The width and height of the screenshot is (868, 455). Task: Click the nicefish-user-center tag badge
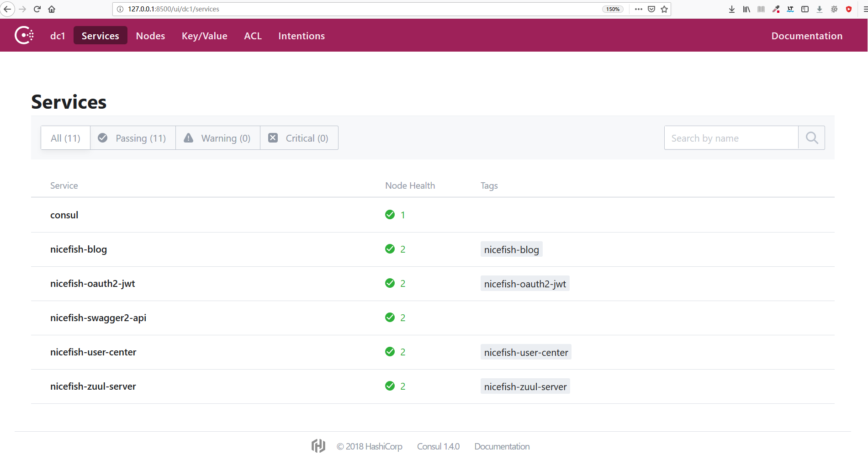tap(526, 352)
